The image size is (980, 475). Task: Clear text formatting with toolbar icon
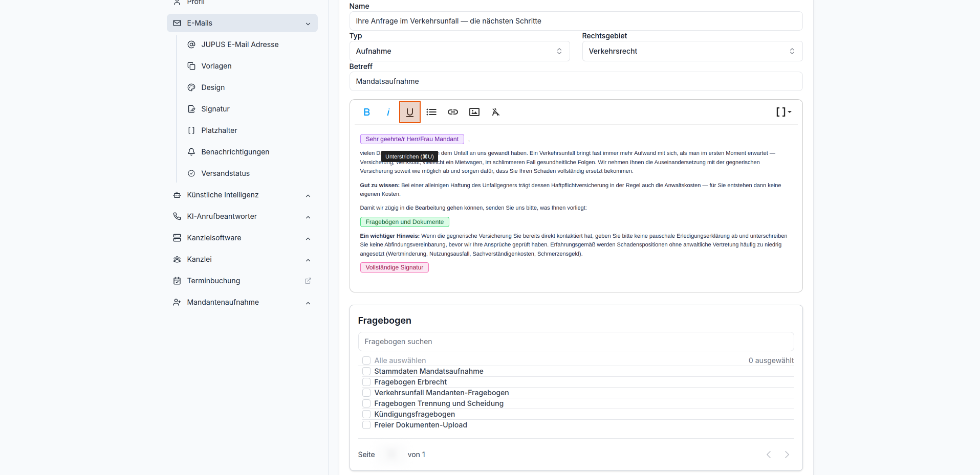coord(495,112)
